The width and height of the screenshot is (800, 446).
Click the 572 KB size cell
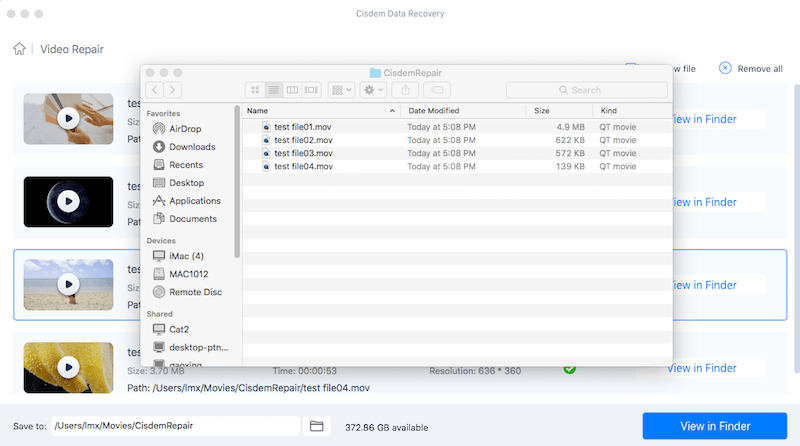(570, 154)
